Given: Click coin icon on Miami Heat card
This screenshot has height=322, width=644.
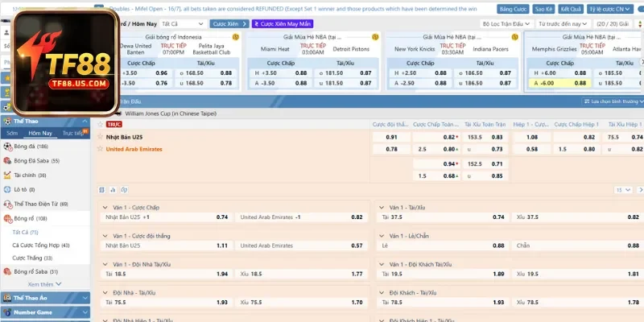Looking at the screenshot, I should click(x=375, y=37).
